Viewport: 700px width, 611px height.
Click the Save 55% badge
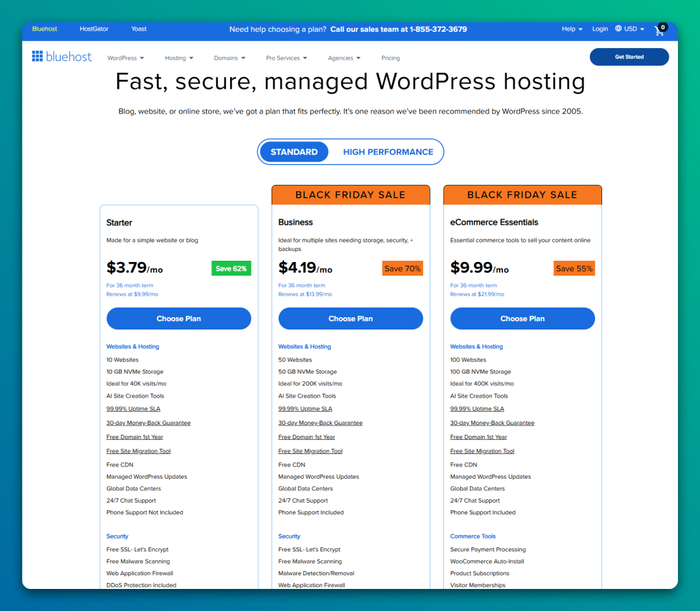pyautogui.click(x=574, y=269)
